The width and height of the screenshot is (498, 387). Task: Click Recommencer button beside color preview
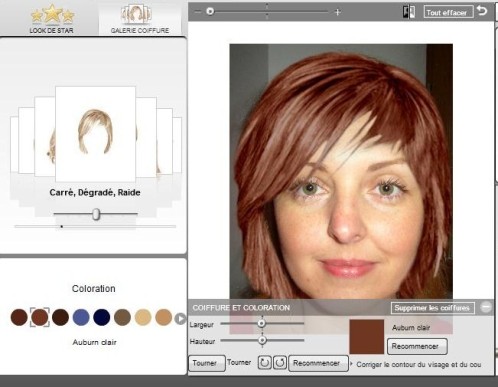[417, 346]
